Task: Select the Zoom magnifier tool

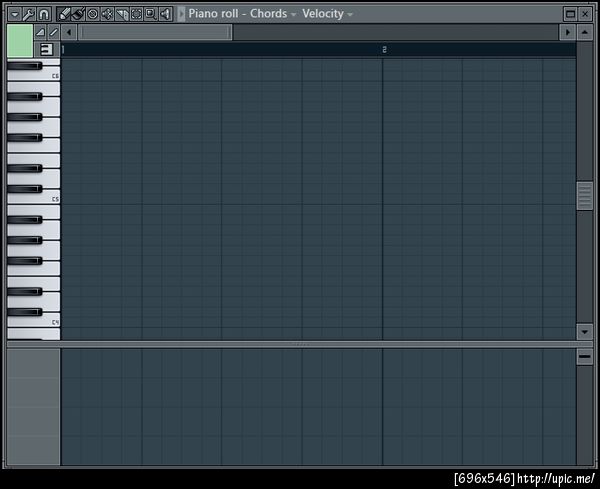Action: pos(151,15)
